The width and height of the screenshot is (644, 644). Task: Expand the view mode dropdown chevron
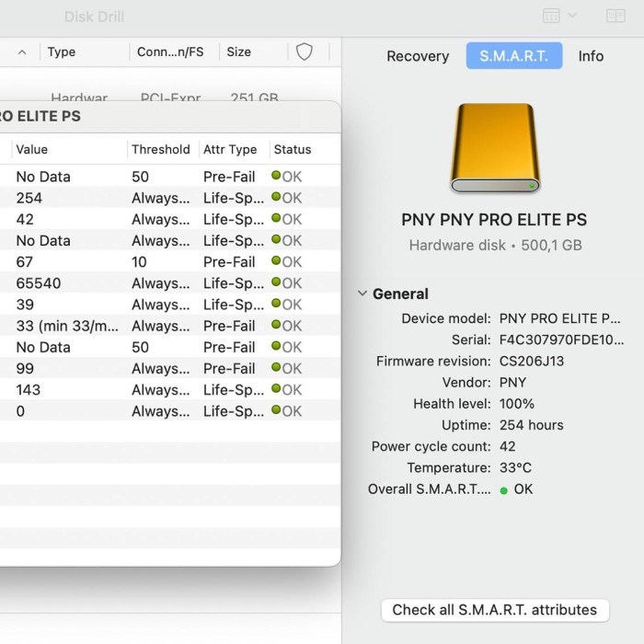pos(572,16)
